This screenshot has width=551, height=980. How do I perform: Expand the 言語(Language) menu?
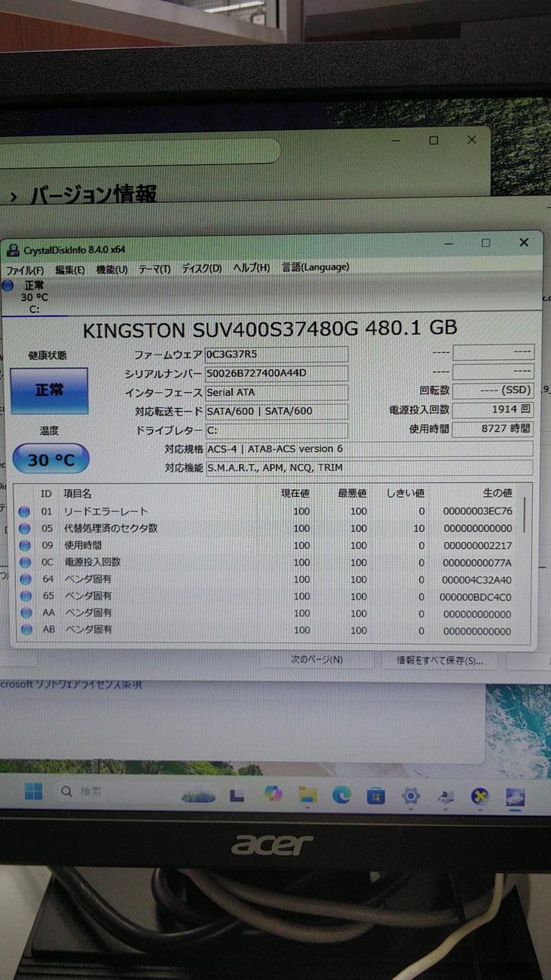pos(315,267)
